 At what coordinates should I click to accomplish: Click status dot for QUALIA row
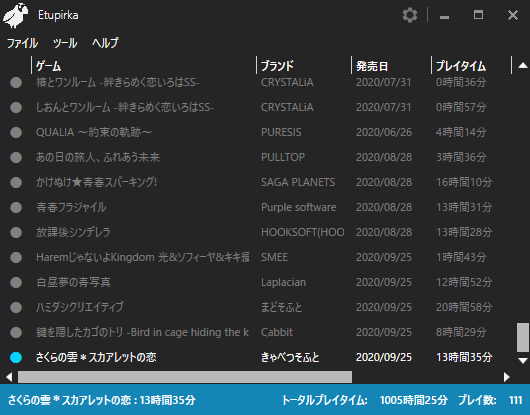tap(16, 132)
